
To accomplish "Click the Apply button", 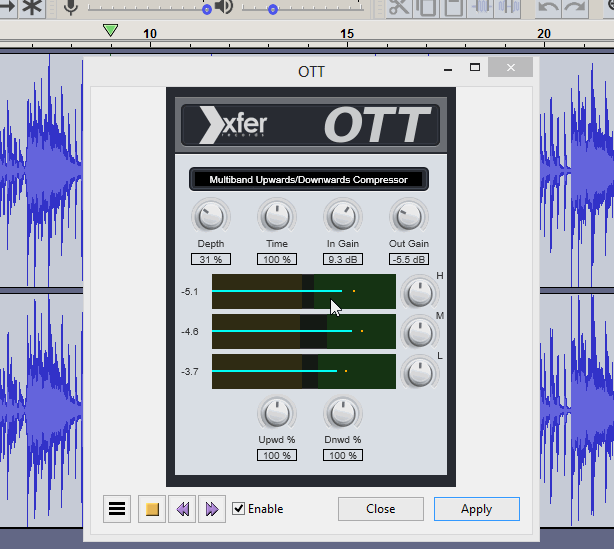I will [477, 509].
